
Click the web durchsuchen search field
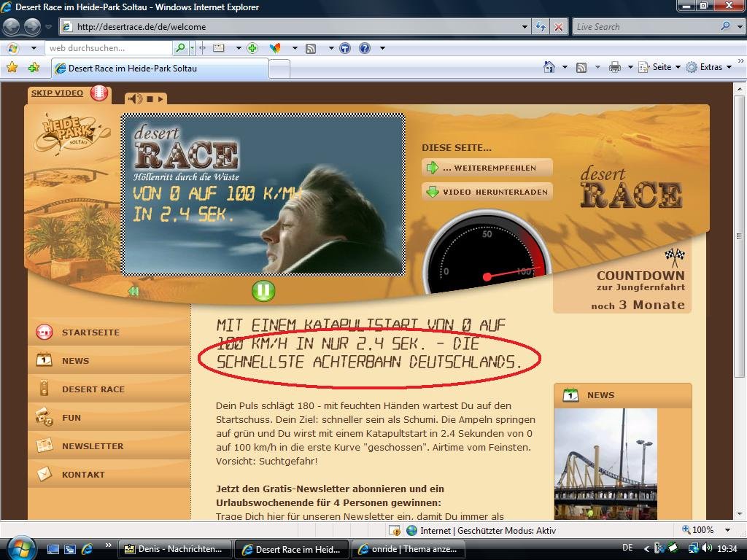109,47
